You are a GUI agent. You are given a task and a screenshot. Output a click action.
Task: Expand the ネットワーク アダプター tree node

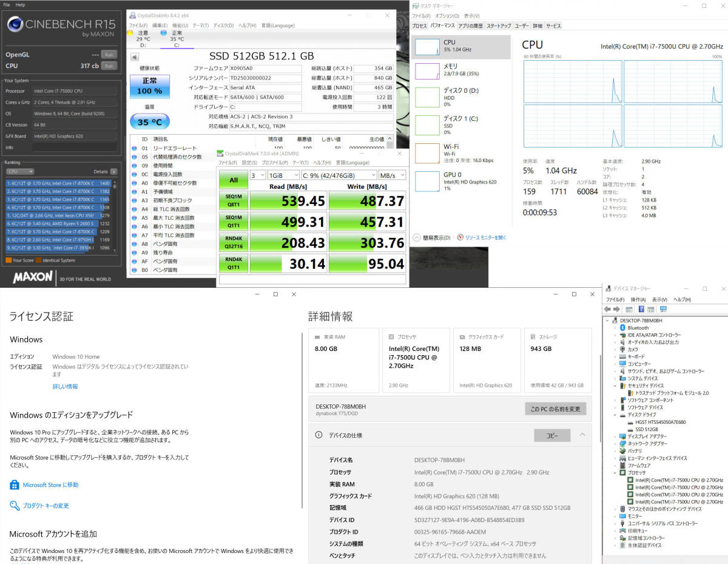tap(616, 444)
